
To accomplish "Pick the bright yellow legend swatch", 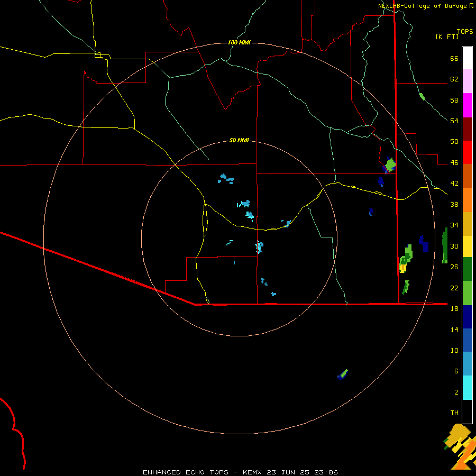I will point(467,246).
